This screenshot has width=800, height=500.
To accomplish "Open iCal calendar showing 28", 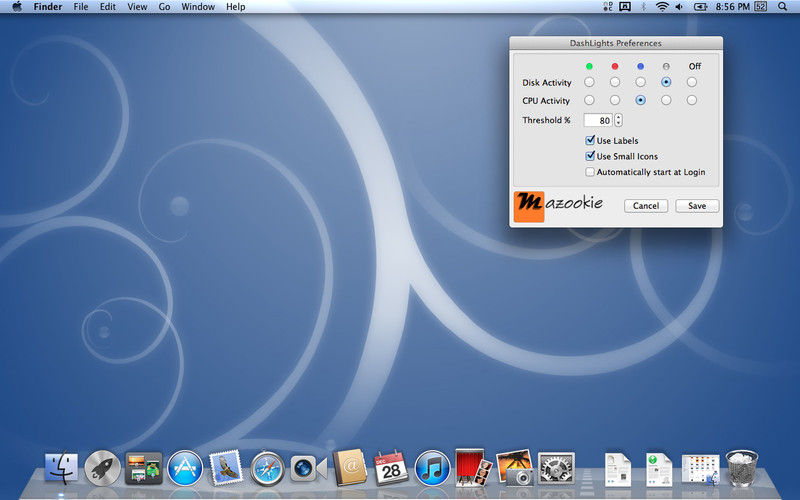I will (391, 468).
